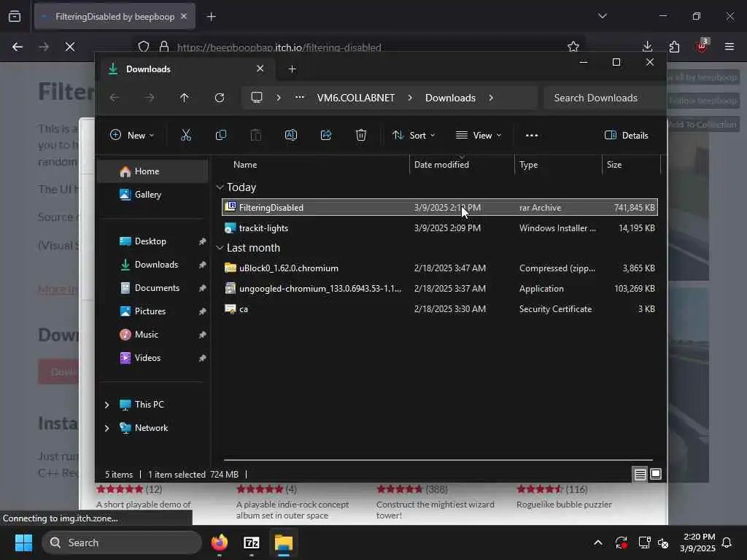Click the taskbar Search box

point(122,542)
